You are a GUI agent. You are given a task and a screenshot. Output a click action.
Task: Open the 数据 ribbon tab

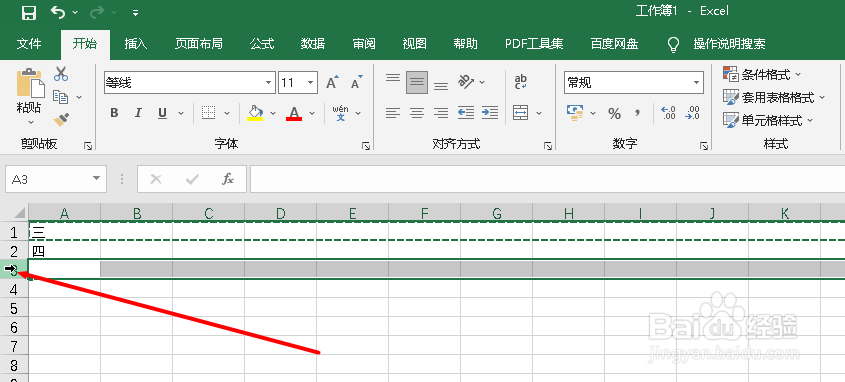click(313, 44)
